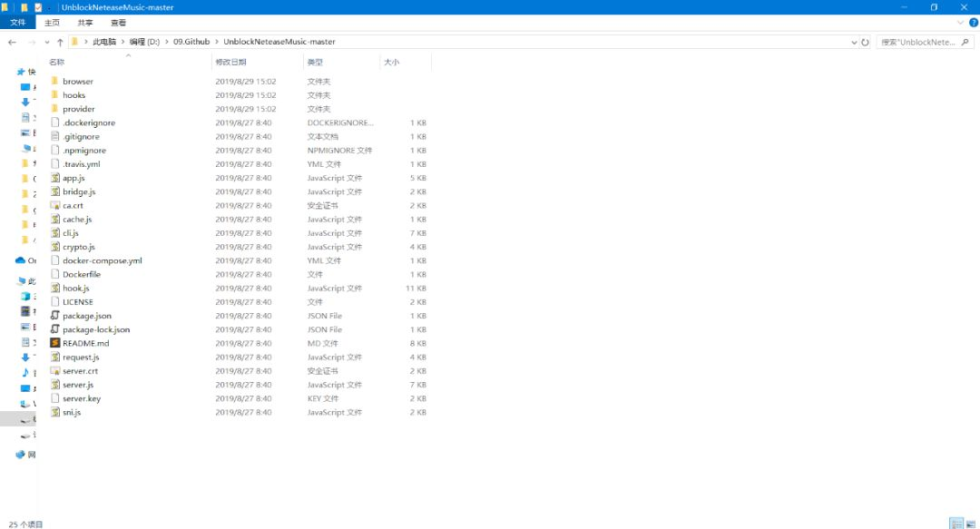Screen dimensions: 980x529
Task: Select the server.key file name
Action: click(x=82, y=398)
